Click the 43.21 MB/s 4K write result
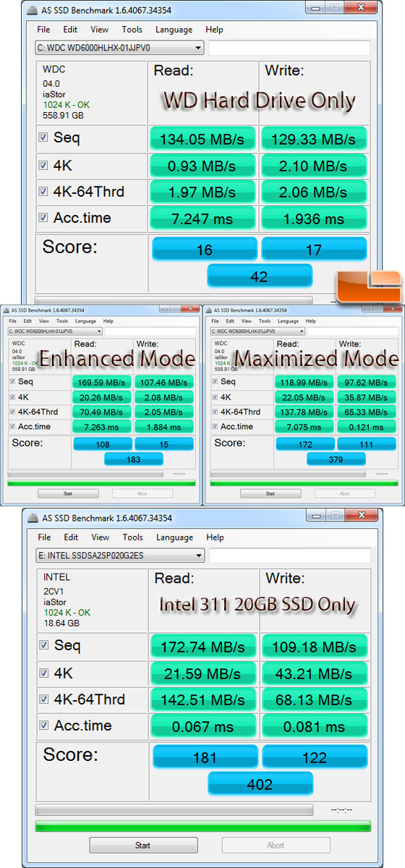Viewport: 405px width, 868px height. pos(314,673)
